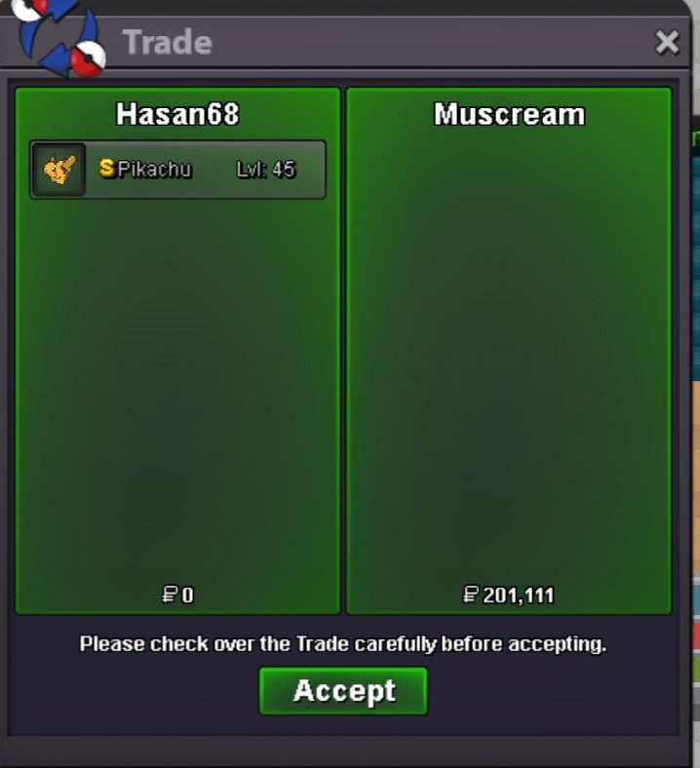Click empty area of Muscream's offer panel

coord(509,353)
